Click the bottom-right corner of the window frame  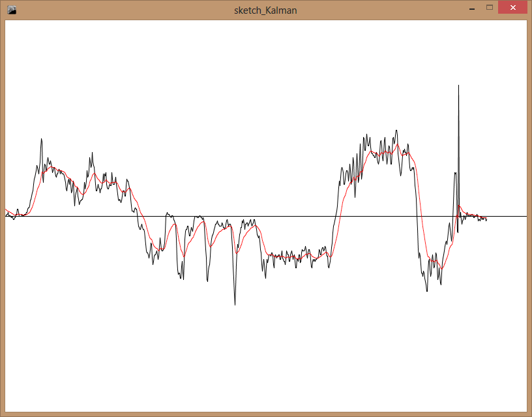click(529, 414)
